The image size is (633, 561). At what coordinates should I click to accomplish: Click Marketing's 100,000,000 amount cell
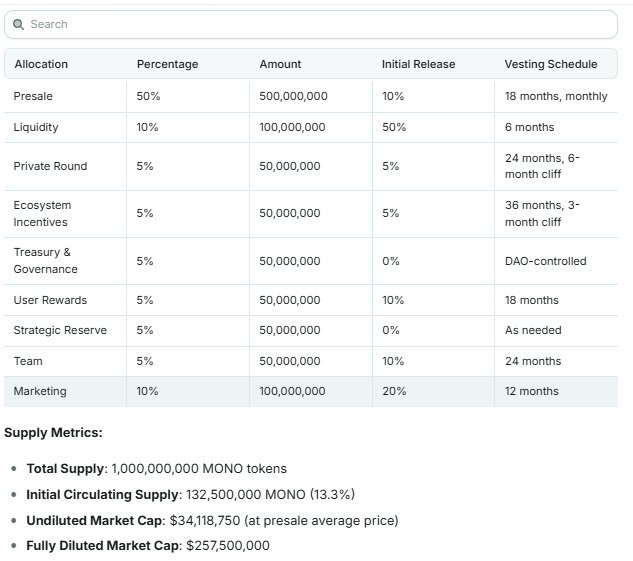(310, 391)
